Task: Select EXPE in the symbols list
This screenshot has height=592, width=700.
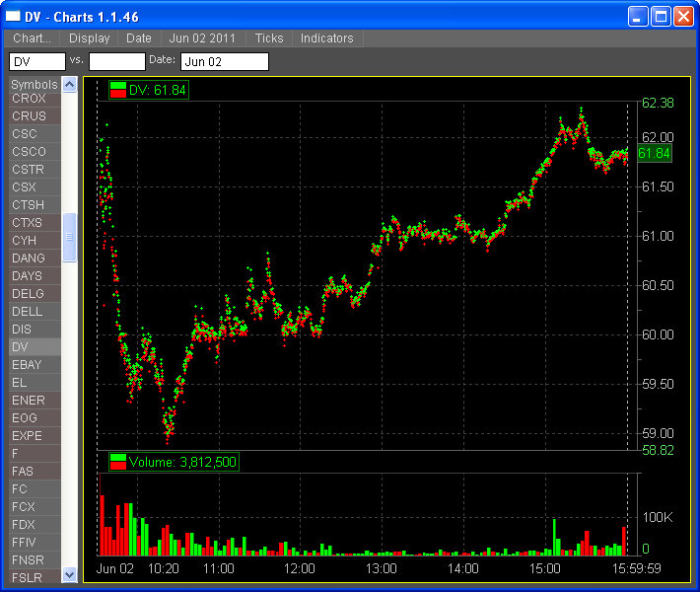Action: pyautogui.click(x=35, y=436)
